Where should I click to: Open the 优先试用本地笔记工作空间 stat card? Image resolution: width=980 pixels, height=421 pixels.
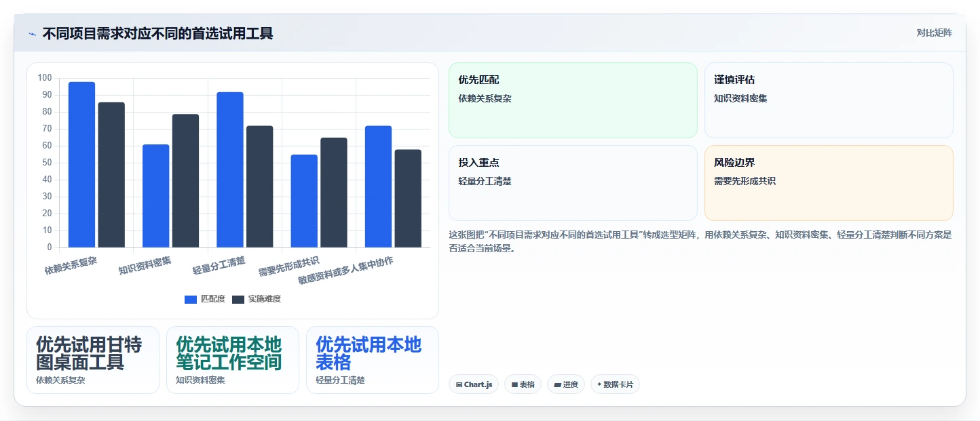coord(233,360)
